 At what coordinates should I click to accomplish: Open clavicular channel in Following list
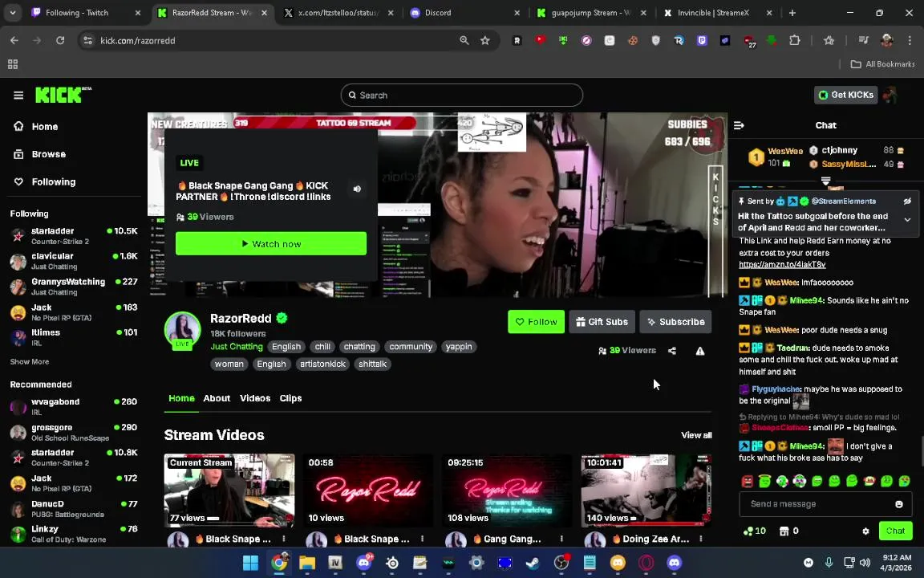pyautogui.click(x=74, y=261)
